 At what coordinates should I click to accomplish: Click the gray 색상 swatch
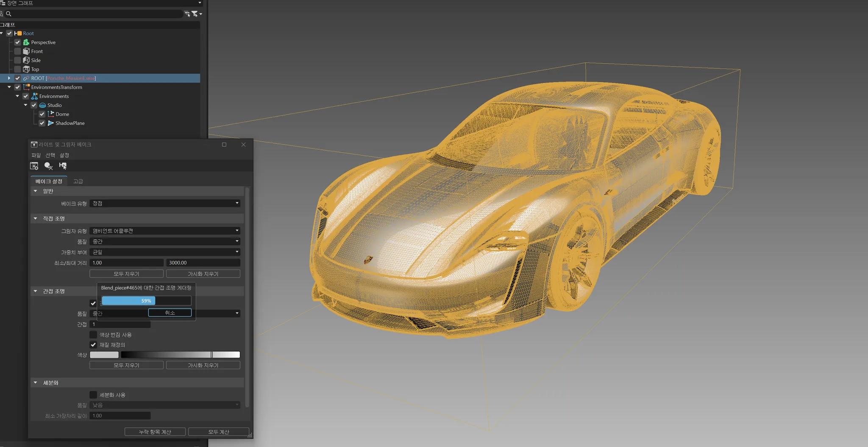[x=104, y=355]
